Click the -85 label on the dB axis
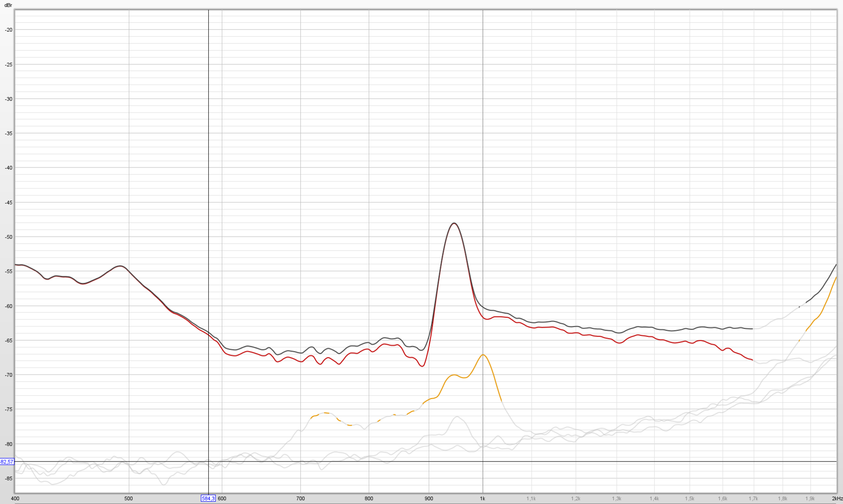 (8, 479)
